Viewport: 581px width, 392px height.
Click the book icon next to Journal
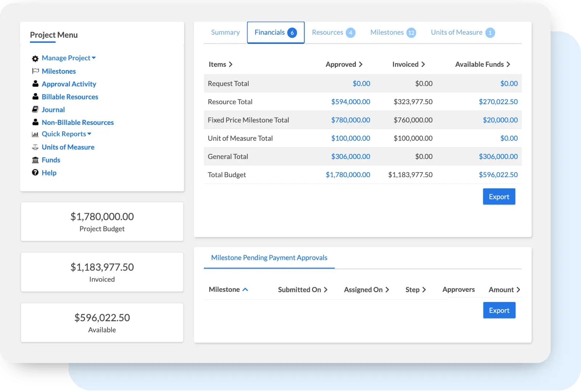[35, 109]
